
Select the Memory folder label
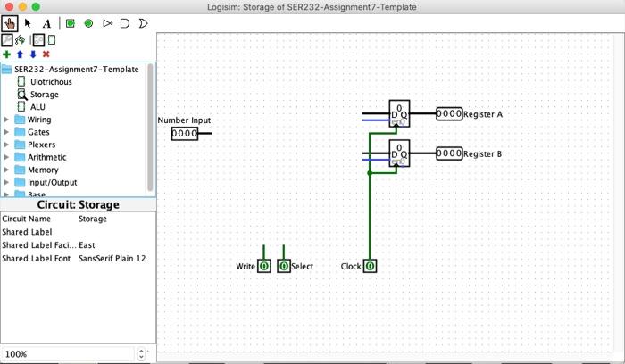[x=43, y=170]
